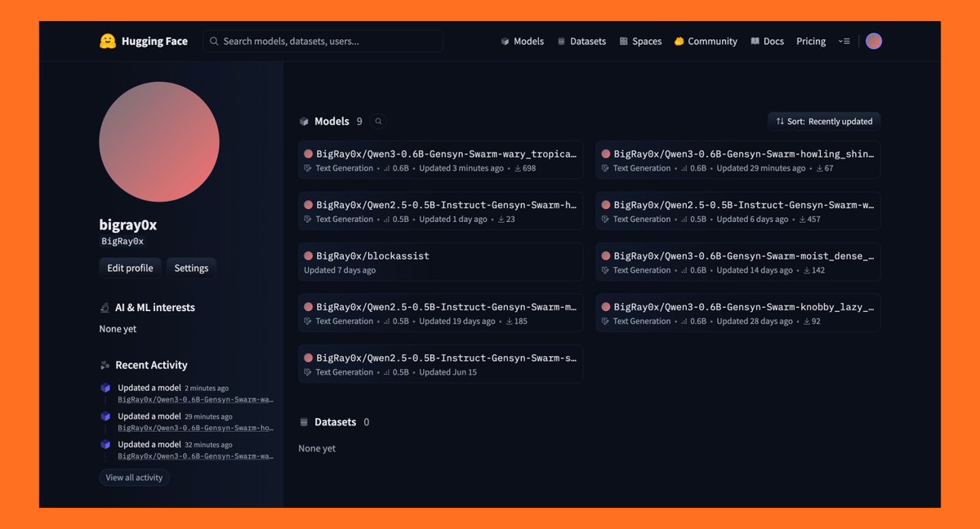
Task: Click the download icon next to 142
Action: coord(808,270)
